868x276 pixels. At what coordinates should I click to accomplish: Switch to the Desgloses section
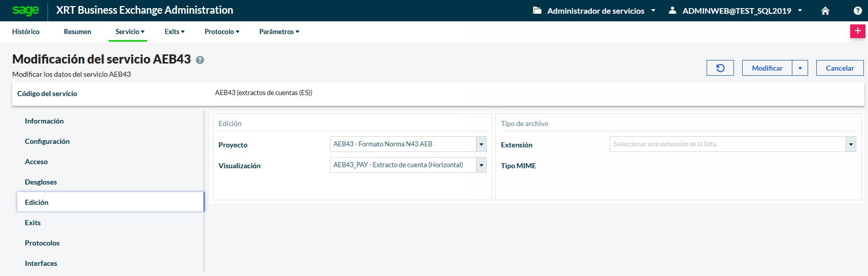point(41,182)
